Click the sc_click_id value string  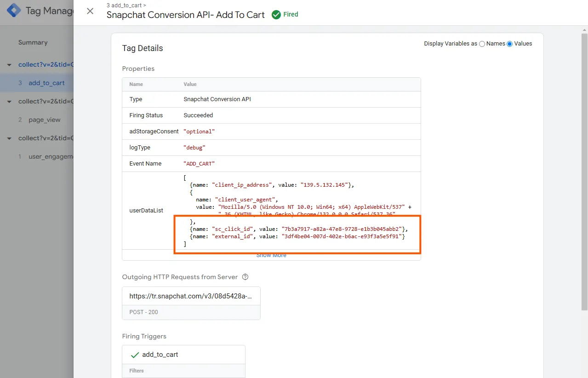click(342, 229)
